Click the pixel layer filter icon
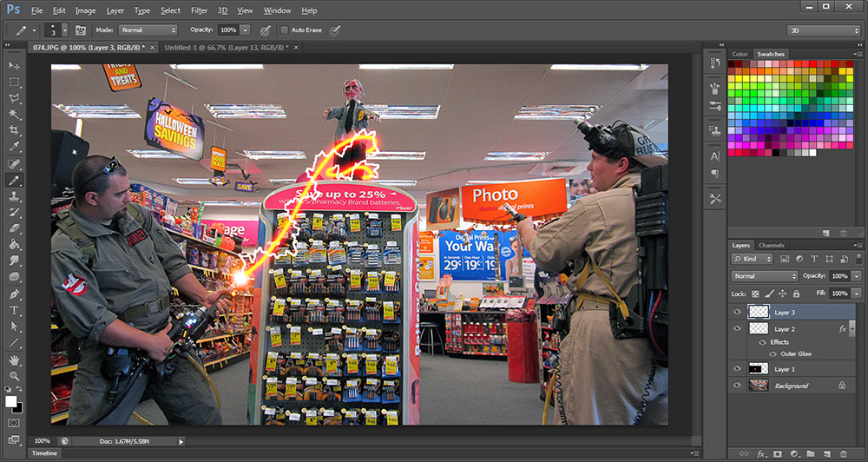This screenshot has height=462, width=868. (785, 259)
